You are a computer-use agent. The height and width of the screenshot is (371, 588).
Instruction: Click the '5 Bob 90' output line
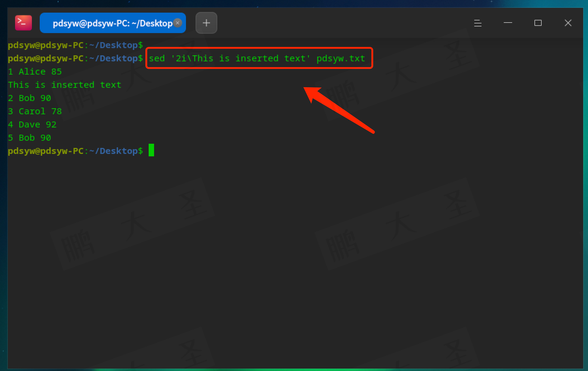[x=29, y=138]
